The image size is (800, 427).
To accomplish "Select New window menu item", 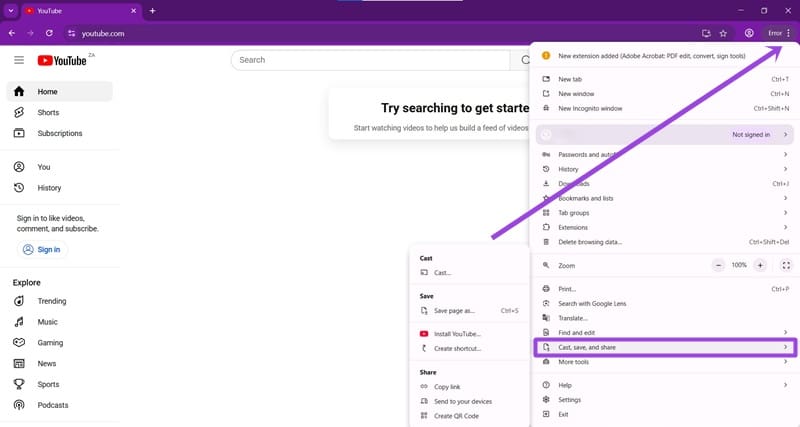I will pos(665,94).
